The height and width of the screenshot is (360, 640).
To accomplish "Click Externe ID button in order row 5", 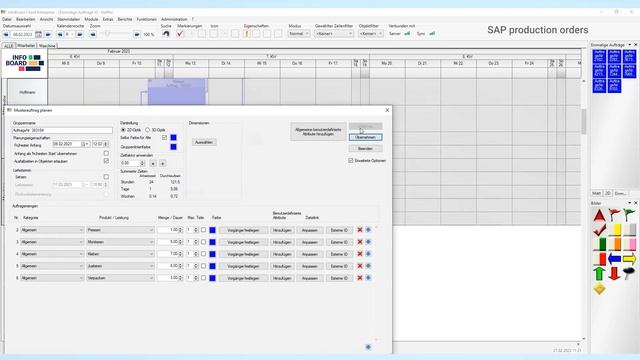I will (339, 266).
